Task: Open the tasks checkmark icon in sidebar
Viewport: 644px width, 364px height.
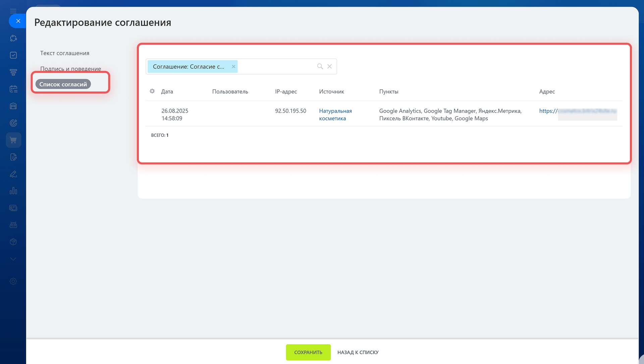Action: [x=13, y=55]
